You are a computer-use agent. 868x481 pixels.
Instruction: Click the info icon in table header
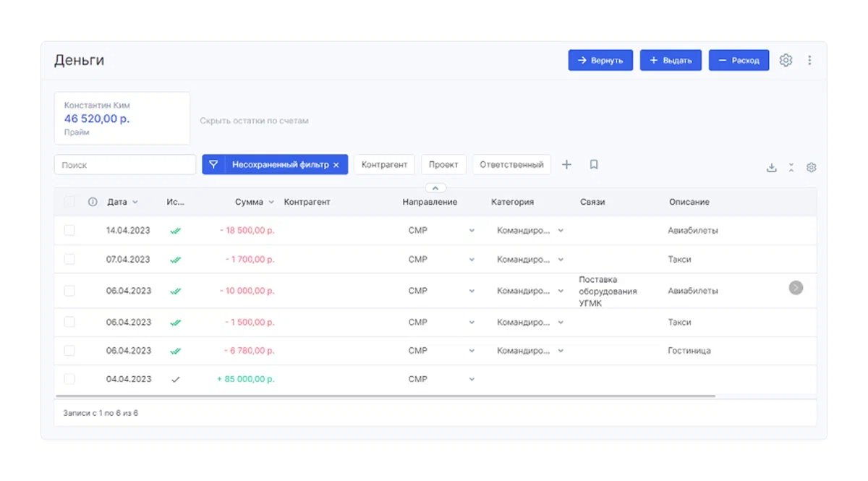pyautogui.click(x=93, y=203)
